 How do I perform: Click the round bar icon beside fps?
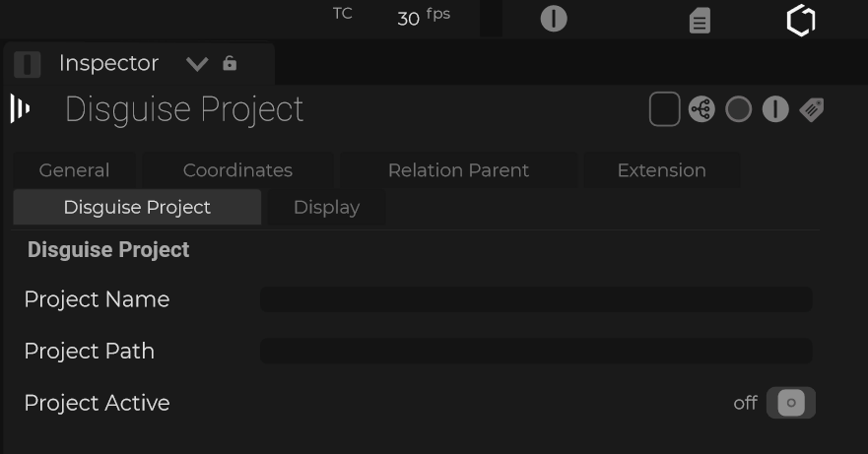554,19
